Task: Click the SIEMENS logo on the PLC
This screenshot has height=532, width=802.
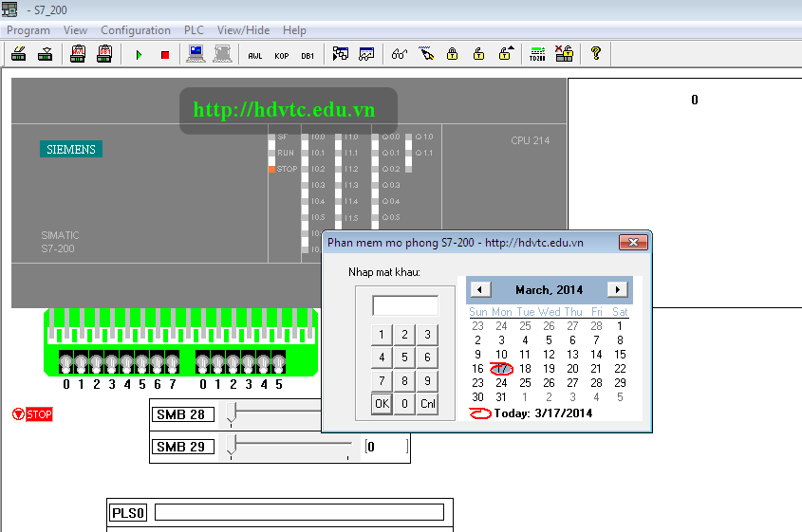Action: pyautogui.click(x=71, y=149)
